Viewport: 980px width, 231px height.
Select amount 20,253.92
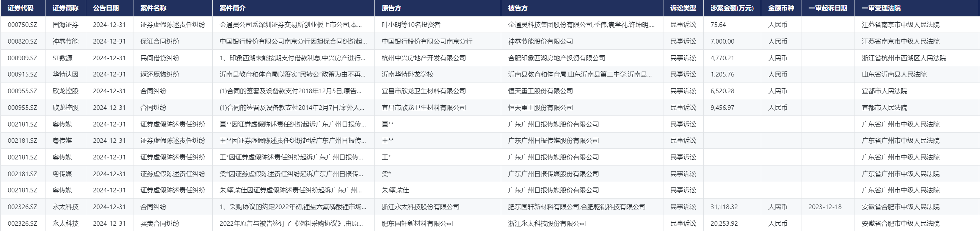pyautogui.click(x=724, y=223)
